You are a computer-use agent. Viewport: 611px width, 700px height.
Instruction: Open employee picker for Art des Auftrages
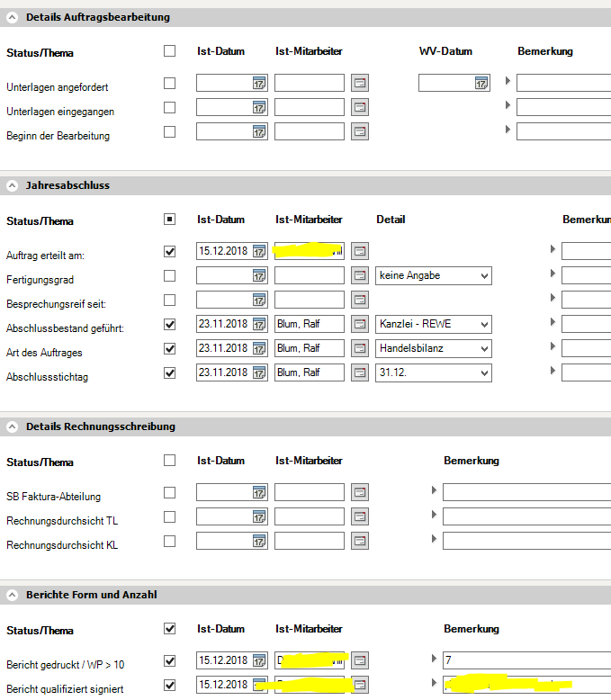coord(360,348)
